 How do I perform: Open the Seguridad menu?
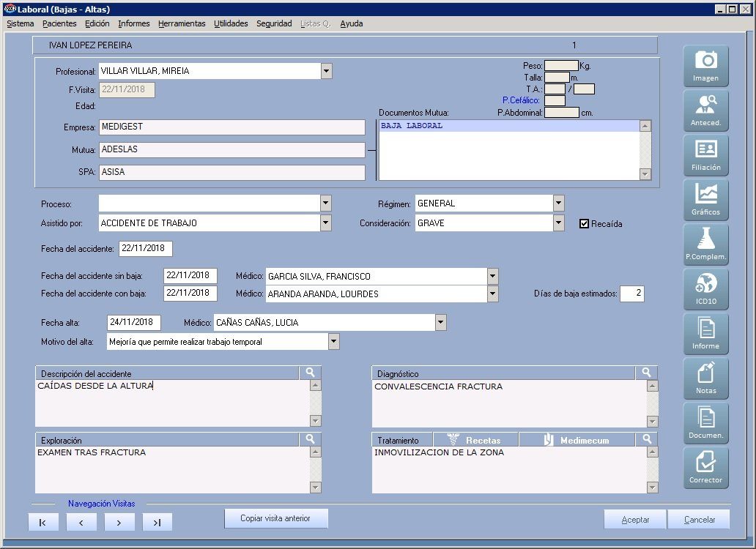coord(274,23)
